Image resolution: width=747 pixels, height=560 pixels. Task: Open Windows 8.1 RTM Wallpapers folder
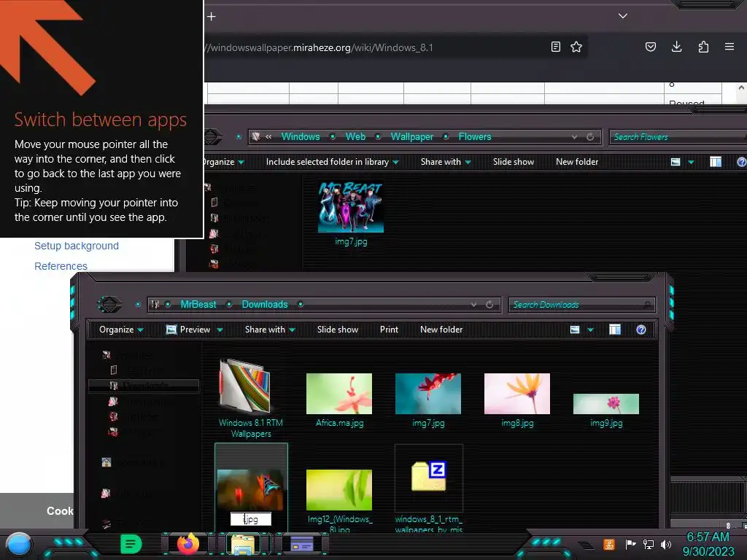(x=245, y=386)
